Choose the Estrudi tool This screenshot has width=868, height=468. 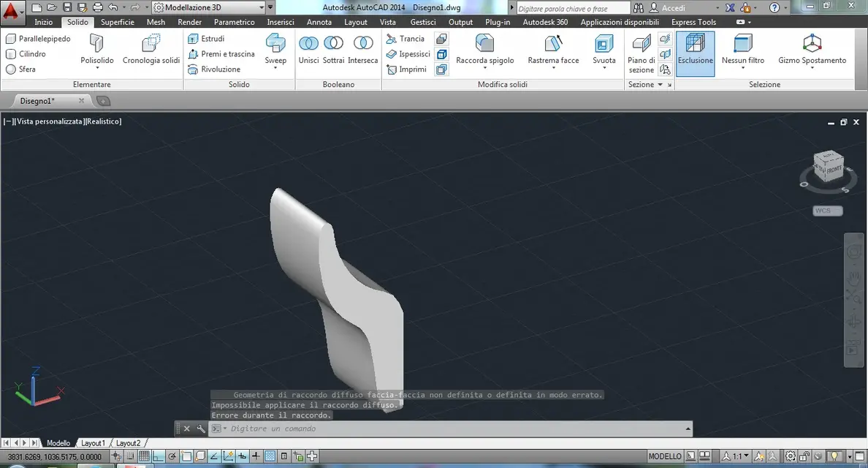coord(206,39)
